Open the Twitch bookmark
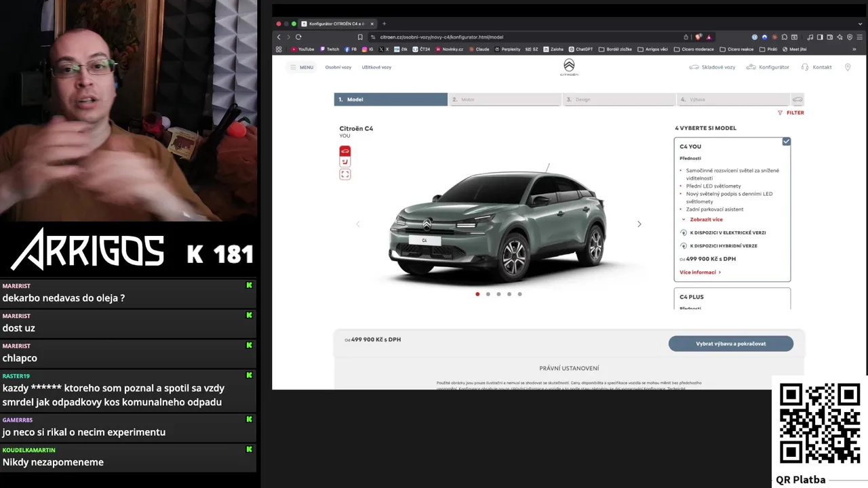Viewport: 868px width, 488px height. 329,49
